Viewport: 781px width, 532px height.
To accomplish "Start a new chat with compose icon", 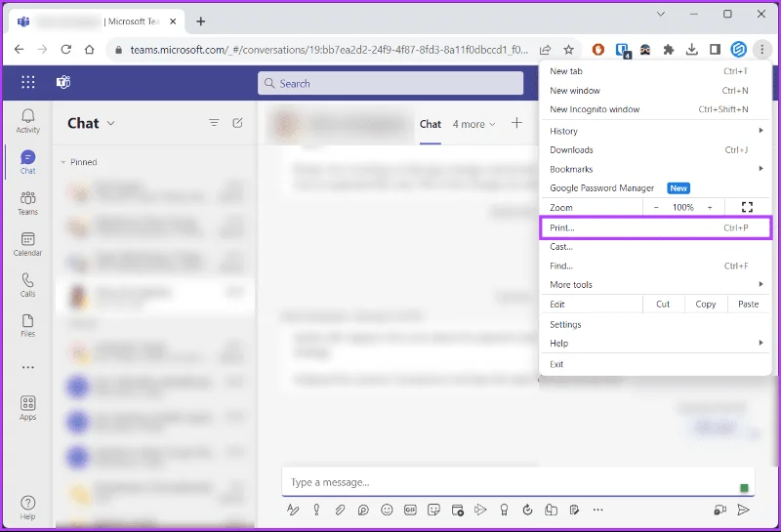I will (x=237, y=123).
